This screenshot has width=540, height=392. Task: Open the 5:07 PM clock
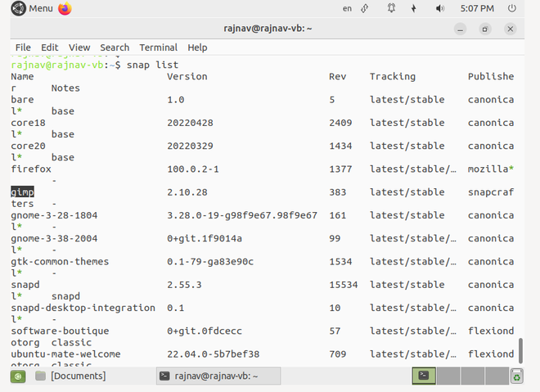tap(477, 8)
